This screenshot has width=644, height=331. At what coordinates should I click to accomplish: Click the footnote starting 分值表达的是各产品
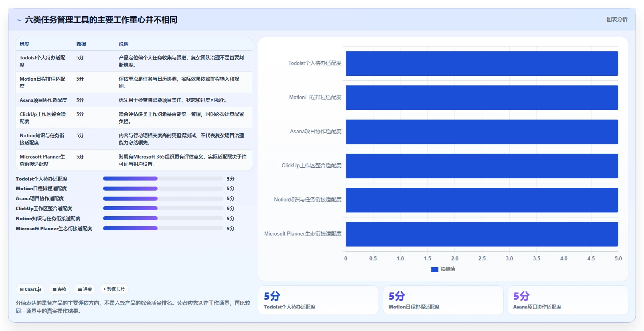click(133, 307)
